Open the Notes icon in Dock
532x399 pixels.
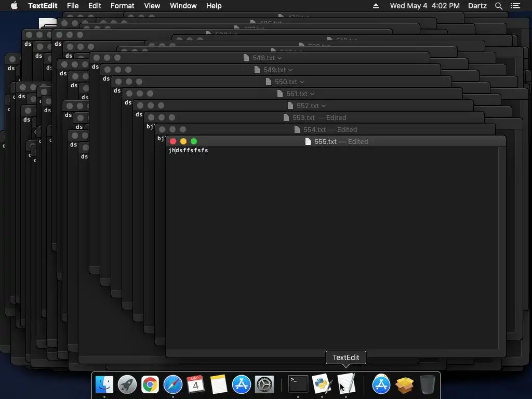[219, 384]
